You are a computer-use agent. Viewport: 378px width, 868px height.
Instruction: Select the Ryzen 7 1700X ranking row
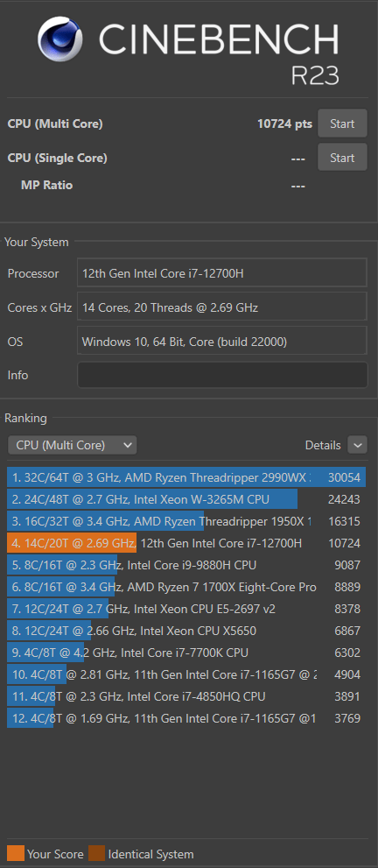tap(186, 587)
